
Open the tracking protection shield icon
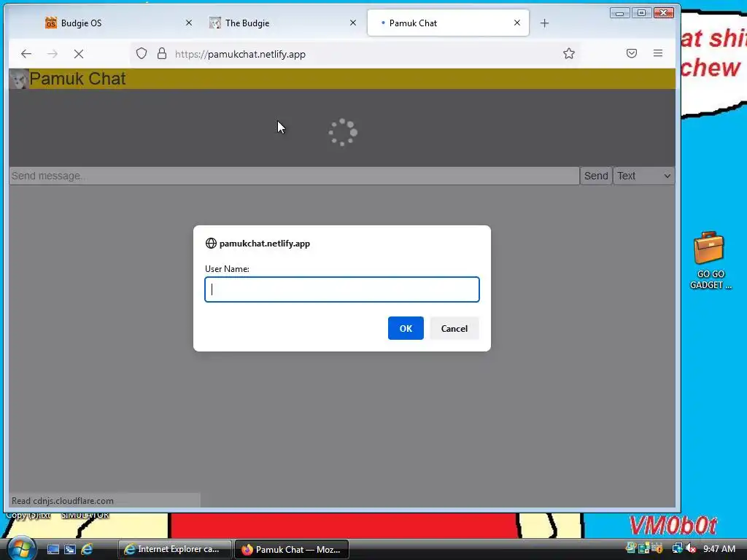click(142, 53)
